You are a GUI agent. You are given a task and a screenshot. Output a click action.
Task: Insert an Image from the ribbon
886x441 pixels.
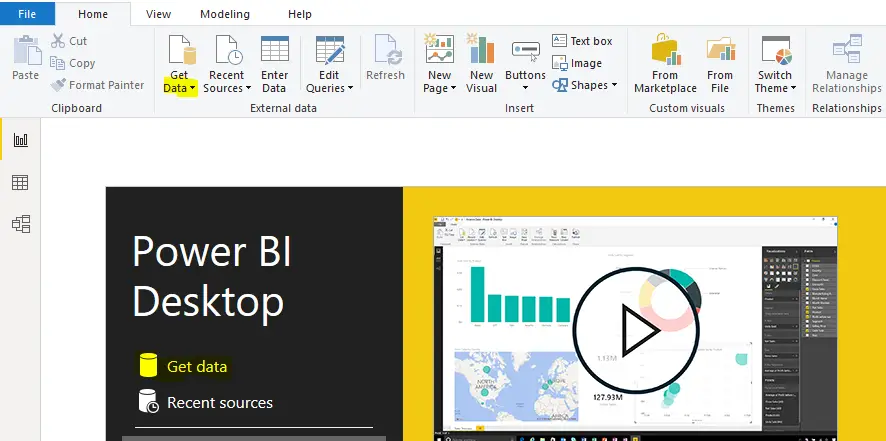click(x=576, y=63)
